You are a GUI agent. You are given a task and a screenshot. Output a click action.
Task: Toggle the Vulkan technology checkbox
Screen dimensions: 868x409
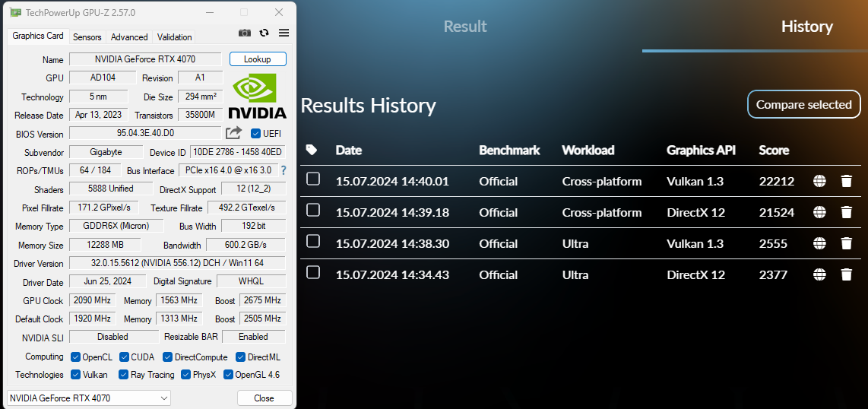point(76,375)
